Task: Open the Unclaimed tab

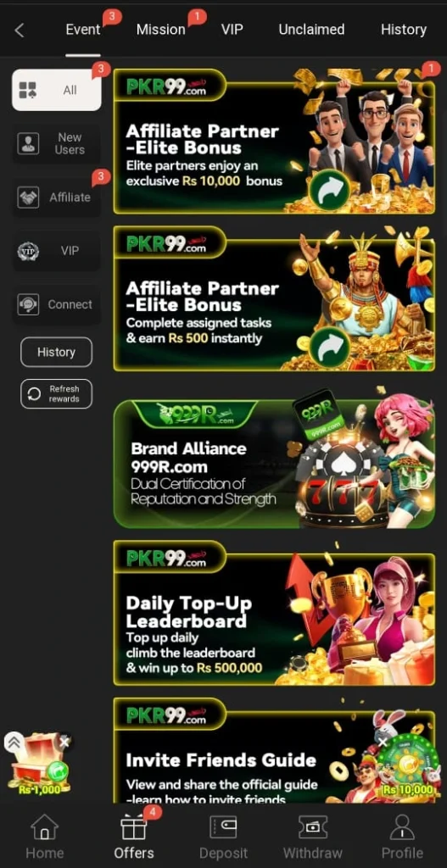Action: click(x=311, y=30)
